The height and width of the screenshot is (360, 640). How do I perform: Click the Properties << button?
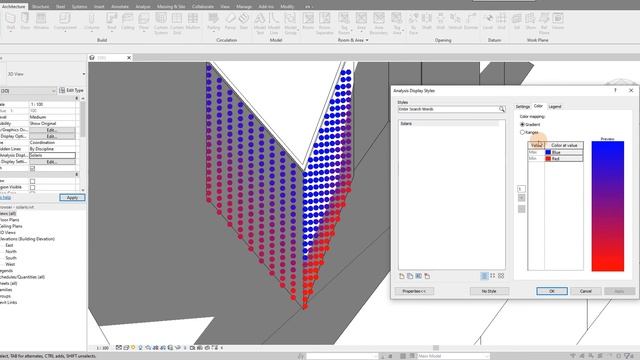click(414, 291)
